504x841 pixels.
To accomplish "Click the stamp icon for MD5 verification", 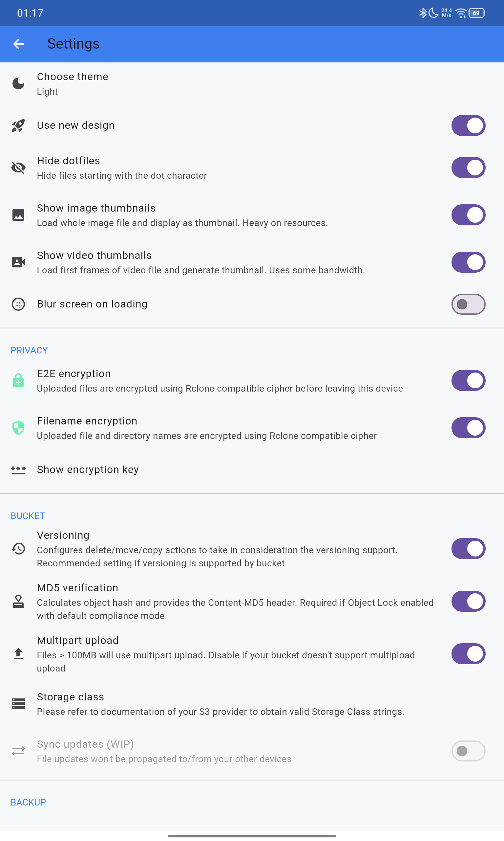I will pos(18,601).
